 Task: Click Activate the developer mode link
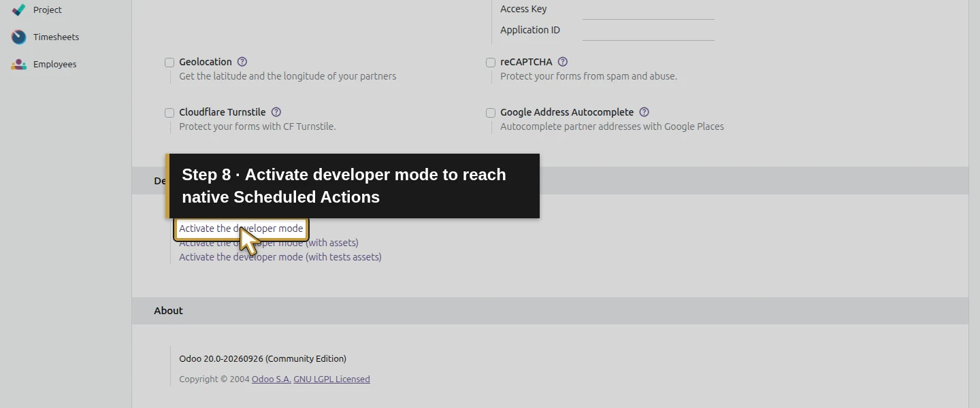pyautogui.click(x=241, y=228)
